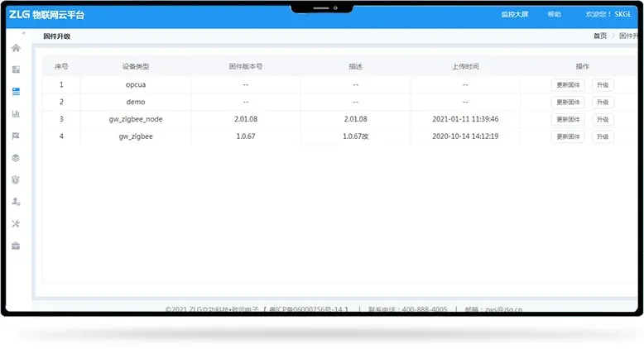Open the home icon in sidebar
644x349 pixels.
(x=16, y=48)
